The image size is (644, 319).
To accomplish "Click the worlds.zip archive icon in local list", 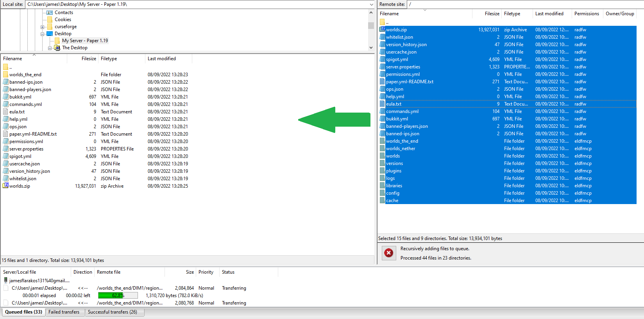I will point(5,186).
